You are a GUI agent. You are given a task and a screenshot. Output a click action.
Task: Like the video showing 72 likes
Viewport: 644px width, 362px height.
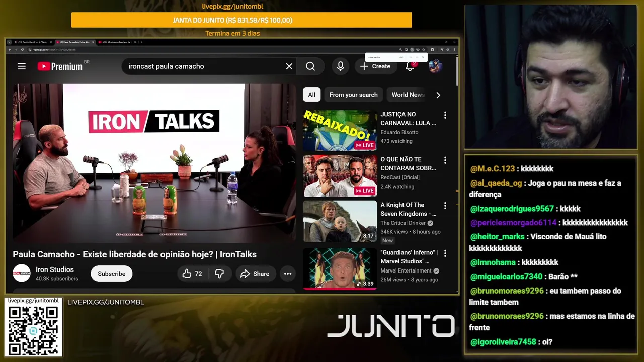click(x=192, y=274)
